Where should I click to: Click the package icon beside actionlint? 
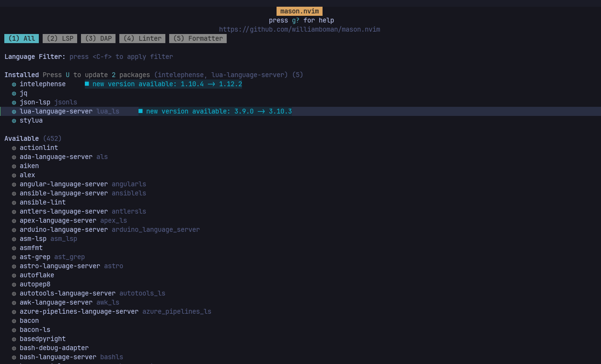[14, 148]
